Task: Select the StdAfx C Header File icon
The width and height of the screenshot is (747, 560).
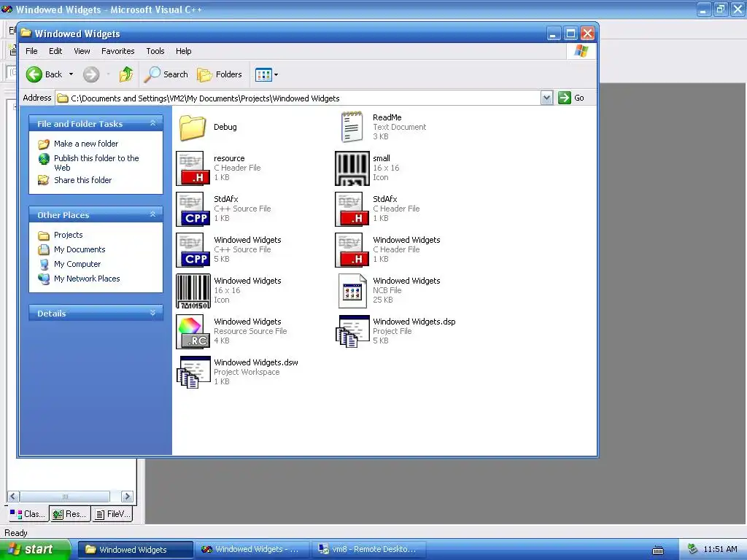Action: tap(352, 209)
